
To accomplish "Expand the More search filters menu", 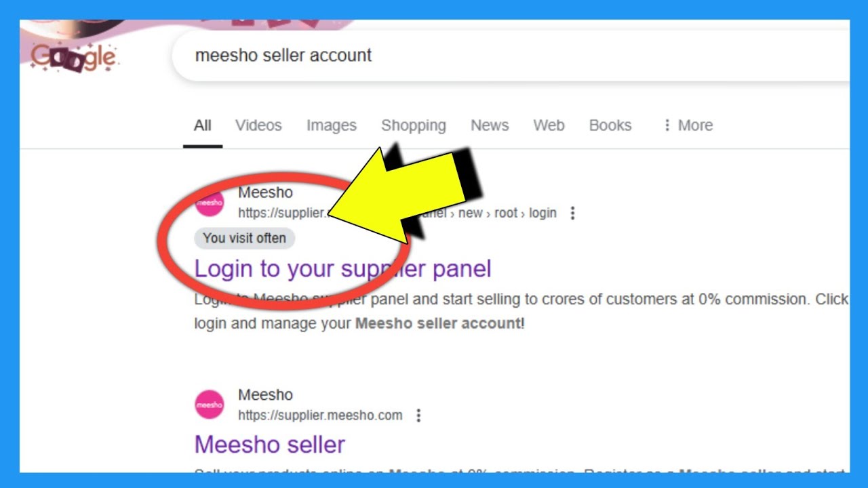I will coord(688,125).
